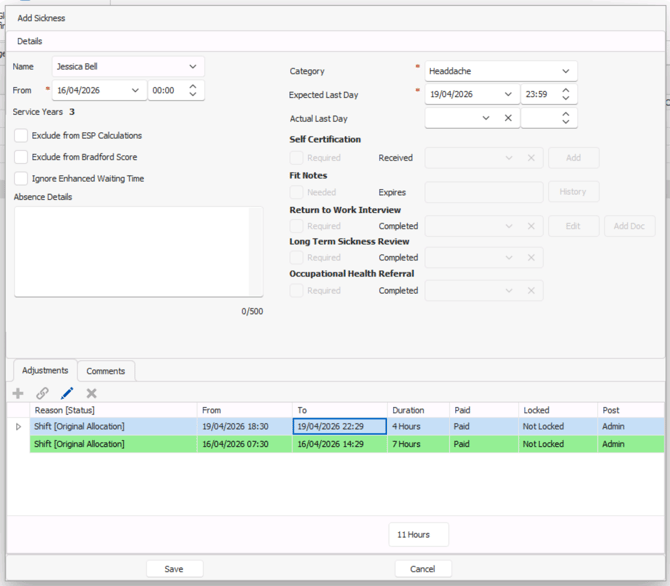Click inside the Absence Details text box
670x586 pixels.
[138, 251]
